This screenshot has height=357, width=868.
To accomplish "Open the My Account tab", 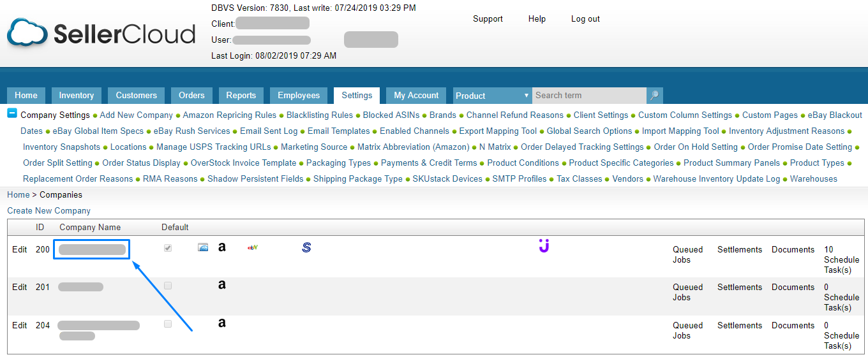I will coord(416,96).
